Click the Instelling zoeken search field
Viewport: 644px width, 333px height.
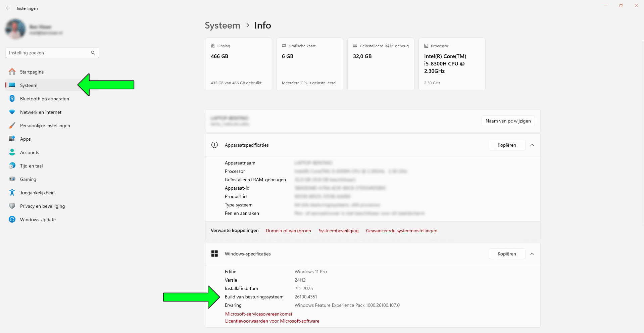(49, 53)
